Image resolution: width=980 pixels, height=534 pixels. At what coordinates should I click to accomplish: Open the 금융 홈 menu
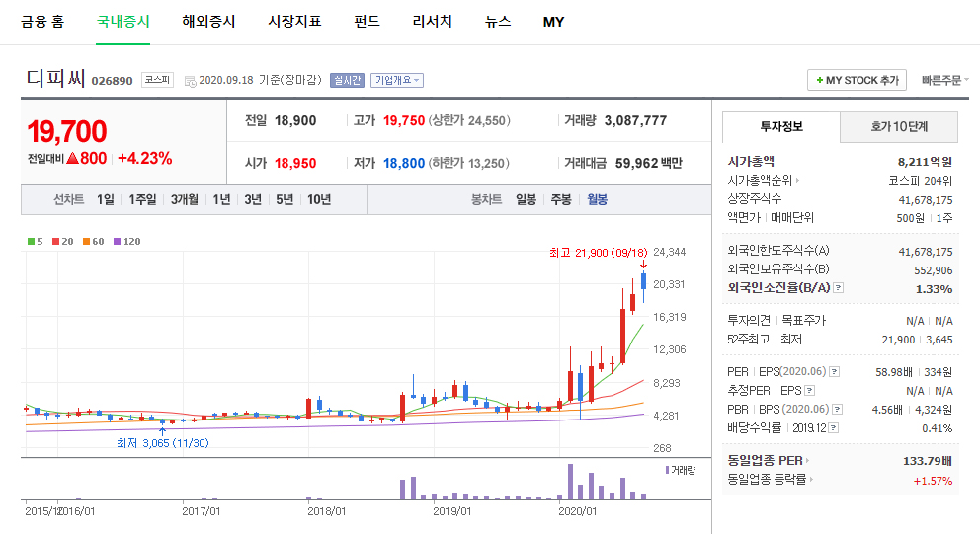pyautogui.click(x=42, y=22)
